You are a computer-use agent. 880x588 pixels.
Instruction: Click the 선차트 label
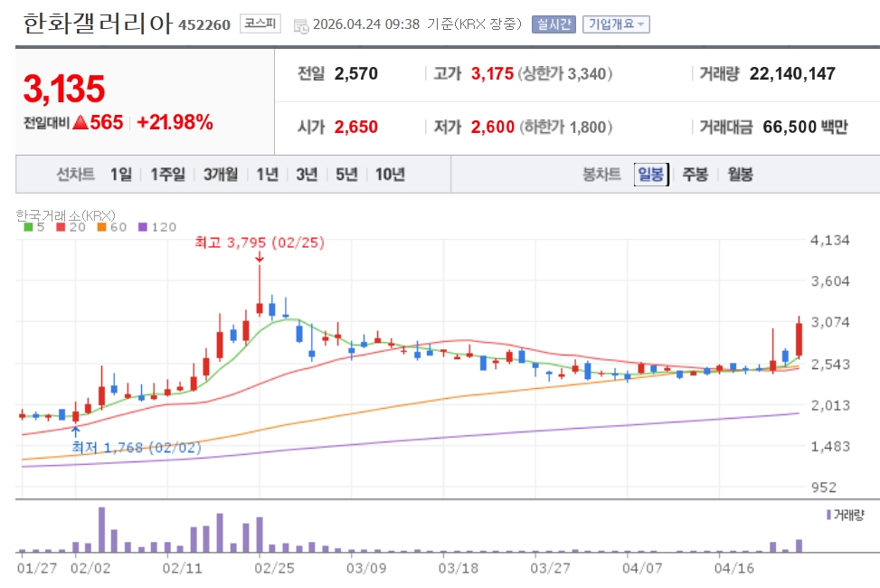75,174
